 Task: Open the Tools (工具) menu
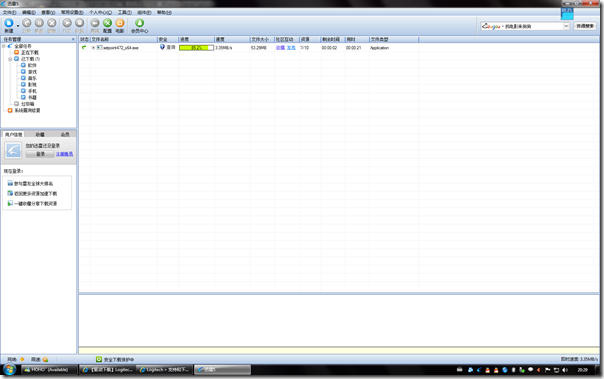pos(124,12)
